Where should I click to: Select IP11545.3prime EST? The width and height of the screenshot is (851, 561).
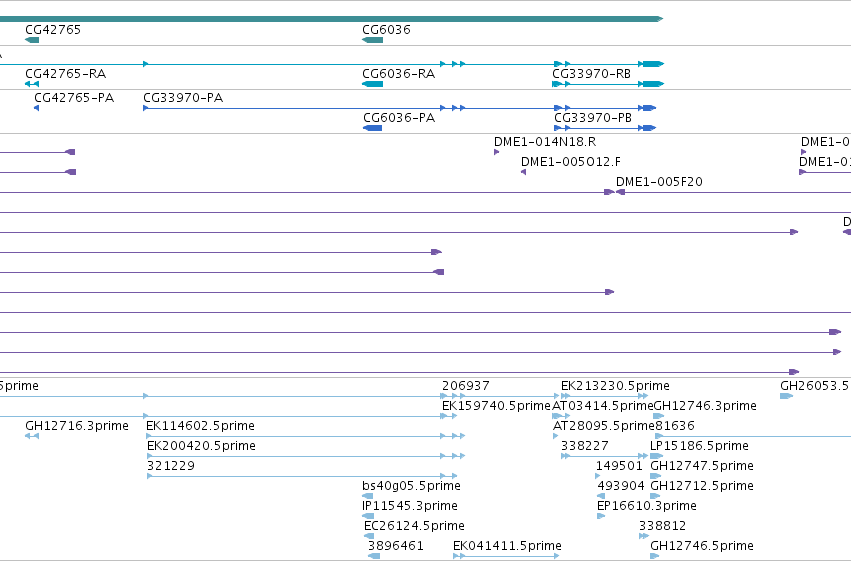[410, 507]
